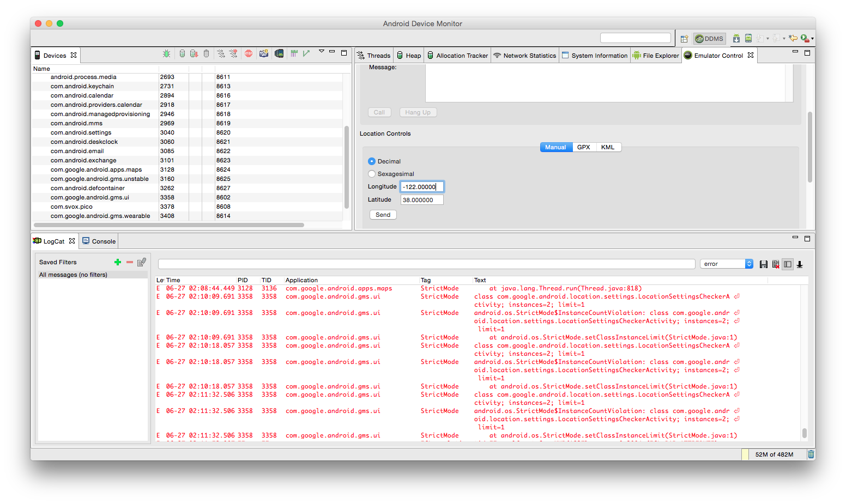Open external tools dropdown arrow

[812, 39]
